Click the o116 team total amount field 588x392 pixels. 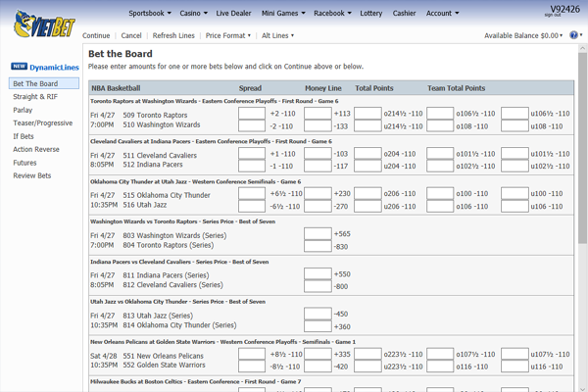point(440,367)
